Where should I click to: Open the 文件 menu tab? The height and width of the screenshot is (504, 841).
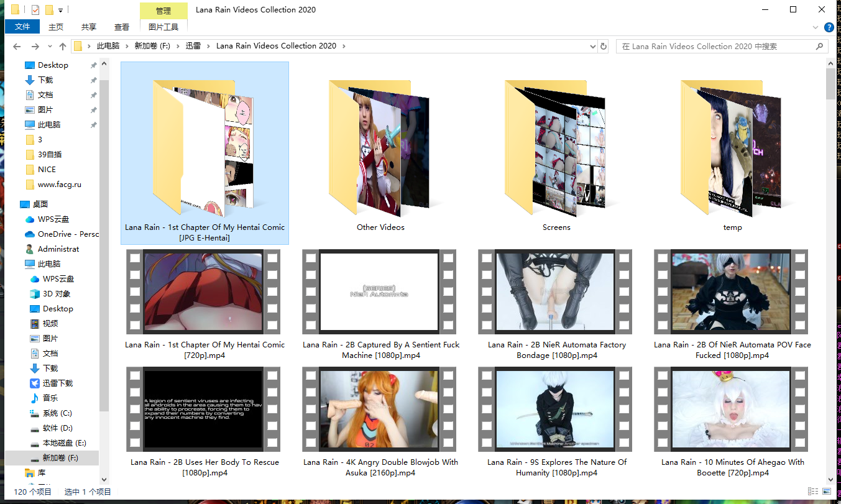22,27
